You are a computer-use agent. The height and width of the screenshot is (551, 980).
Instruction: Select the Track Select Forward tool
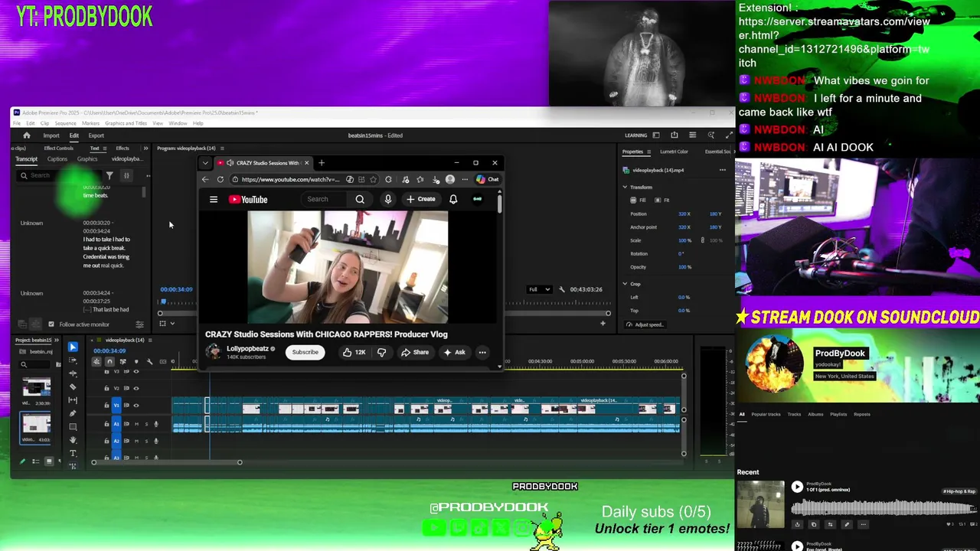coord(73,360)
